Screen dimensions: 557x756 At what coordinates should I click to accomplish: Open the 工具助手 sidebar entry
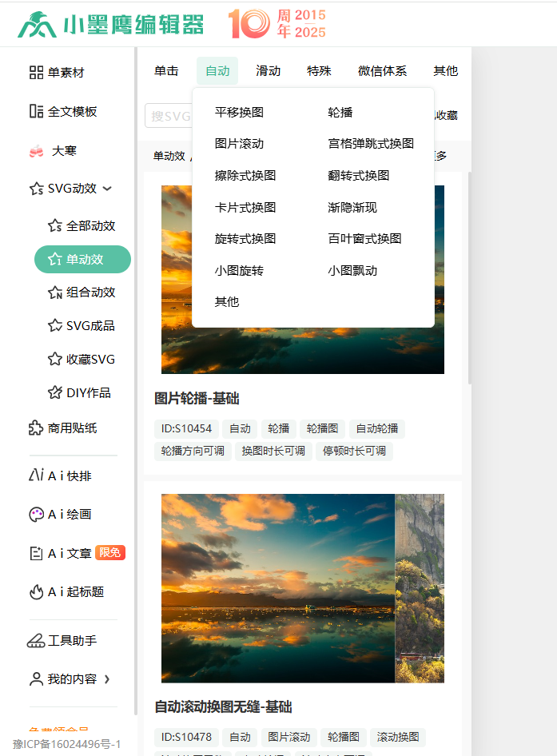click(73, 641)
